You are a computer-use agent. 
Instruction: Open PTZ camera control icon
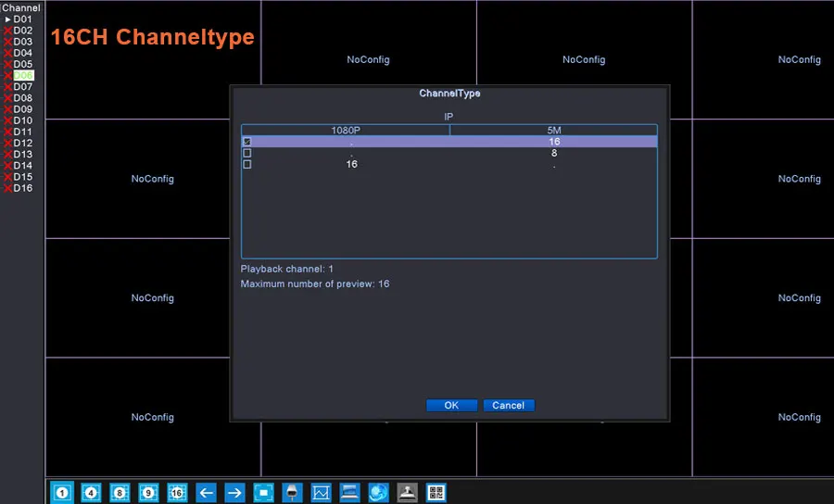(x=292, y=493)
